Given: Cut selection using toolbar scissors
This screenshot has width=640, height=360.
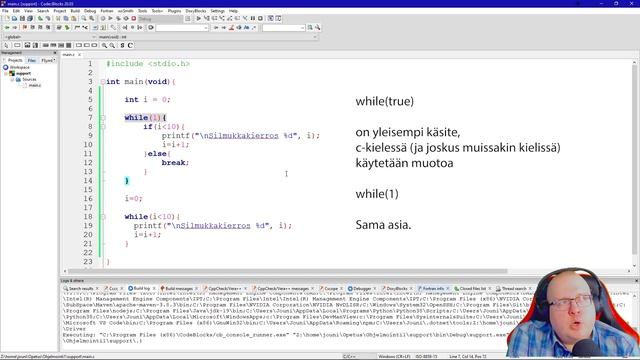Looking at the screenshot, I should click(x=58, y=18).
